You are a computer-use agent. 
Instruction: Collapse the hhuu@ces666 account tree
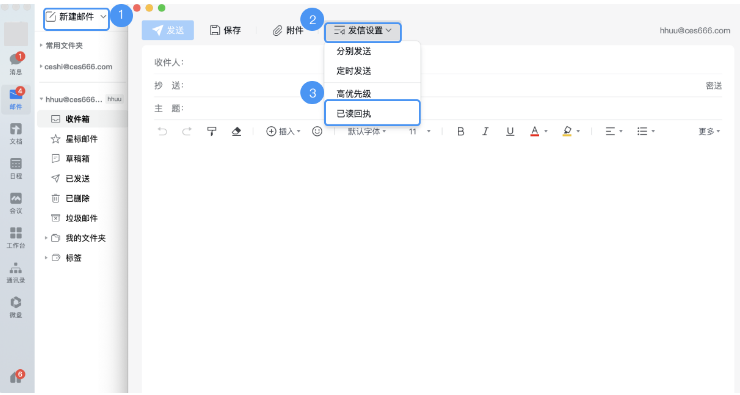click(x=42, y=99)
